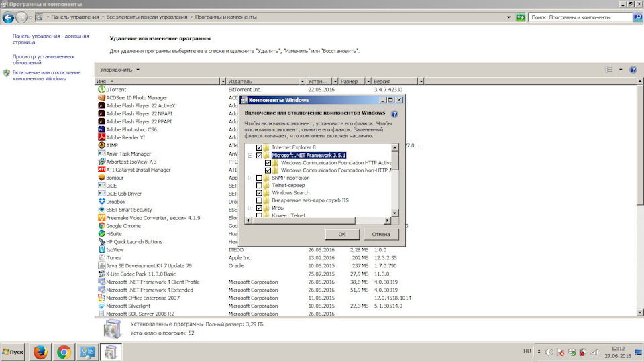The width and height of the screenshot is (644, 362).
Task: Open the Издатель column filter dropdown
Action: pyautogui.click(x=302, y=81)
